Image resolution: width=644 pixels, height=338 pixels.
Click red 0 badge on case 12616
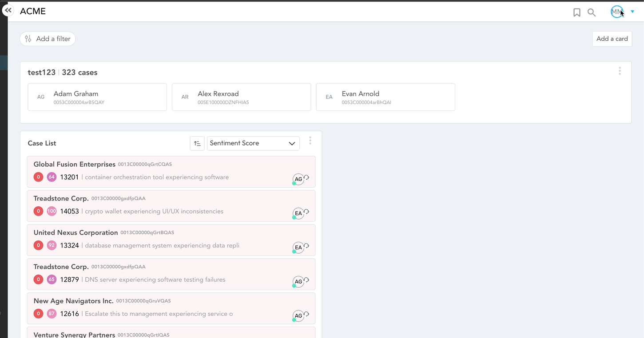click(39, 314)
